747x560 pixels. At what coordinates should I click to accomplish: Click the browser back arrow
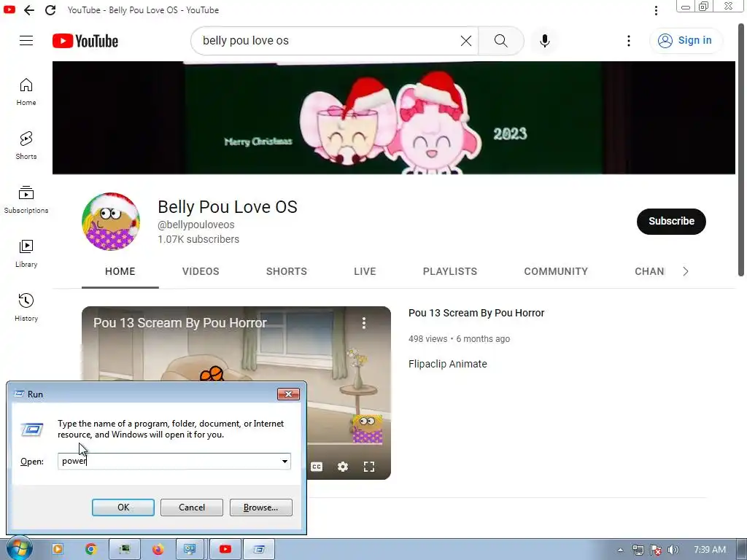pyautogui.click(x=29, y=10)
